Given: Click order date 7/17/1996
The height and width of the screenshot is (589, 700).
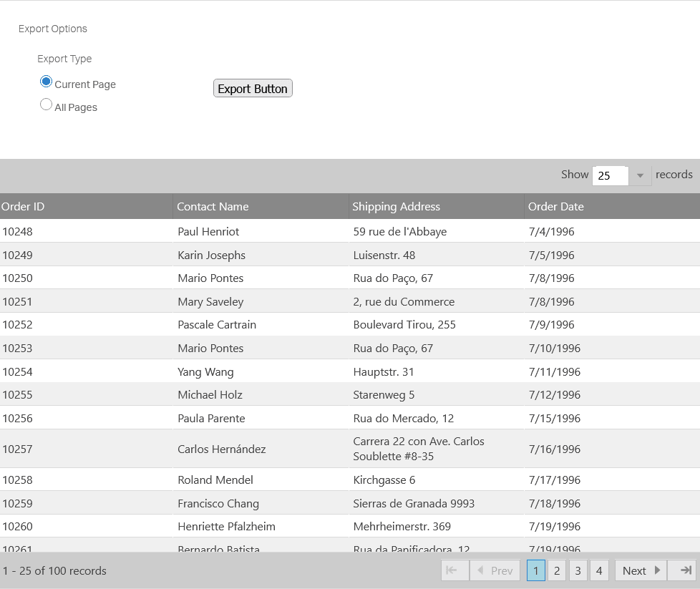Looking at the screenshot, I should (x=555, y=480).
